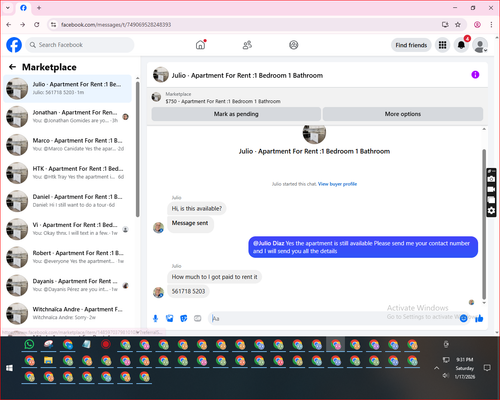Show hidden system tray icons
This screenshot has height=400, width=500.
click(x=436, y=368)
